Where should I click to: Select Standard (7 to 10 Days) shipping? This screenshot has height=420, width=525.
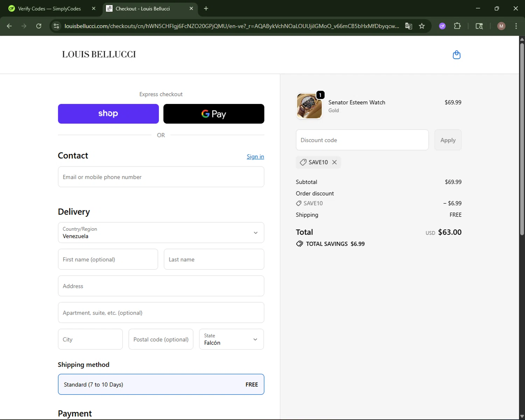pos(161,384)
